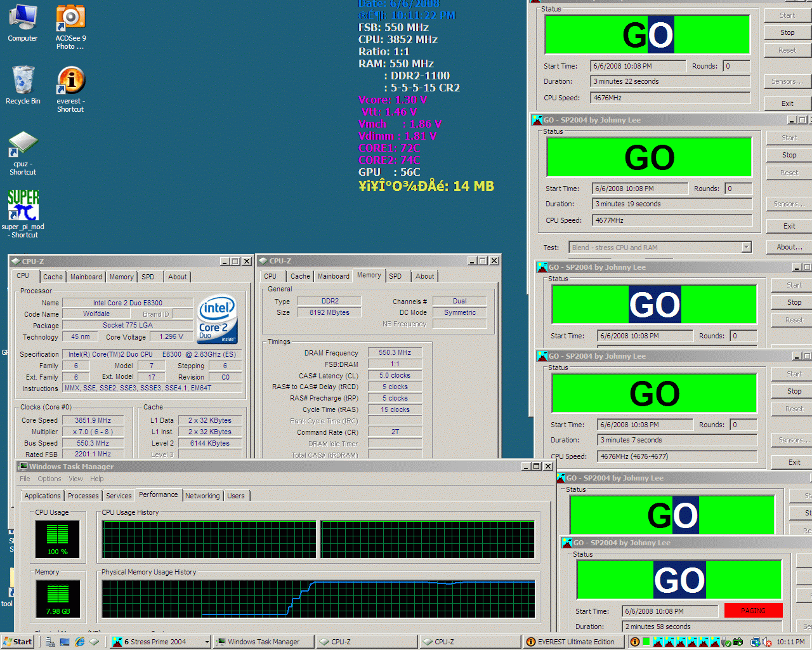Viewport: 812px width, 650px height.
Task: Open the Mainboard tab in the CPU-Z CPU window
Action: 86,277
